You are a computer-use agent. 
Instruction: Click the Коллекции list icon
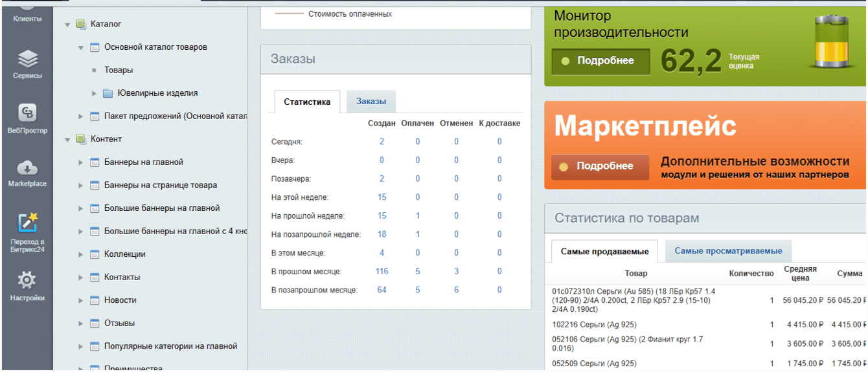(95, 254)
